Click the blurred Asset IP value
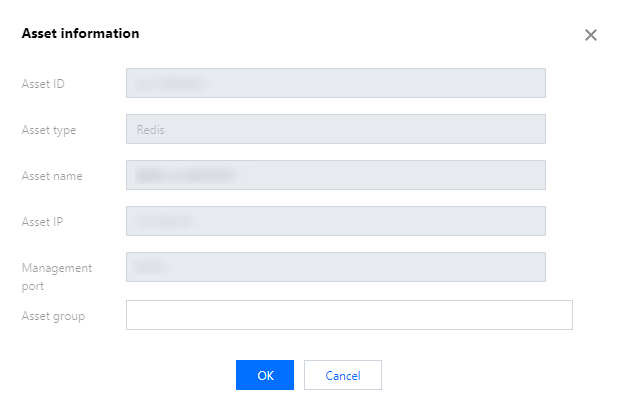This screenshot has width=617, height=410. click(162, 221)
